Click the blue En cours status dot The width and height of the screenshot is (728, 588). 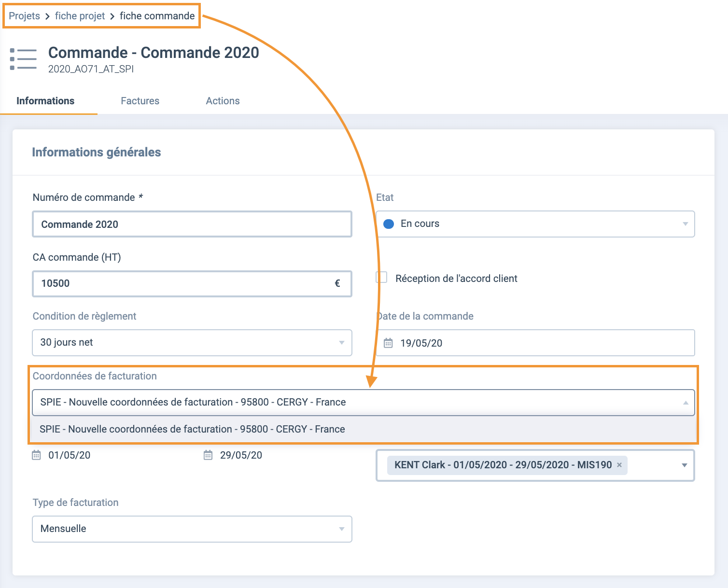[389, 224]
